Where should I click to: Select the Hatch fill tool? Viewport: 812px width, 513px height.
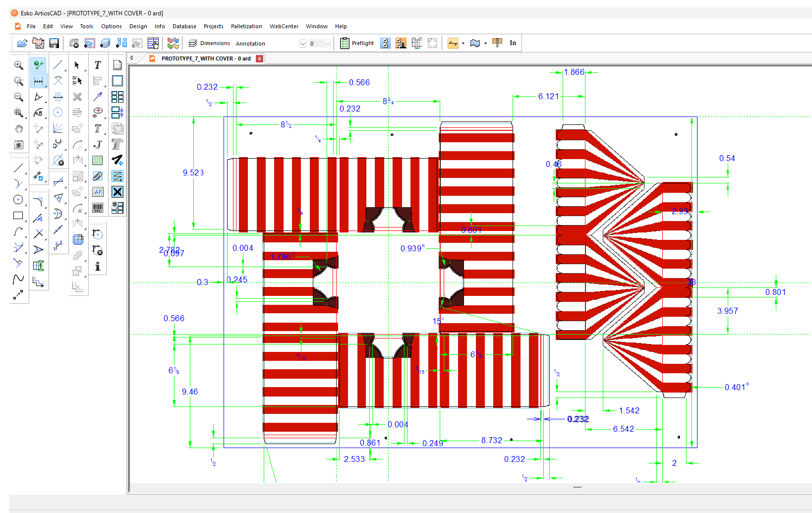click(98, 160)
